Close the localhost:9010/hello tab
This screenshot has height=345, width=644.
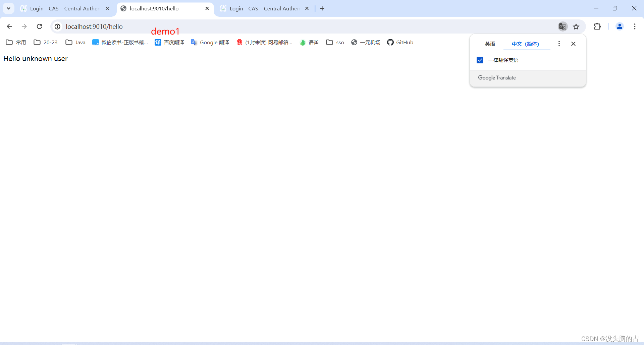click(x=207, y=9)
